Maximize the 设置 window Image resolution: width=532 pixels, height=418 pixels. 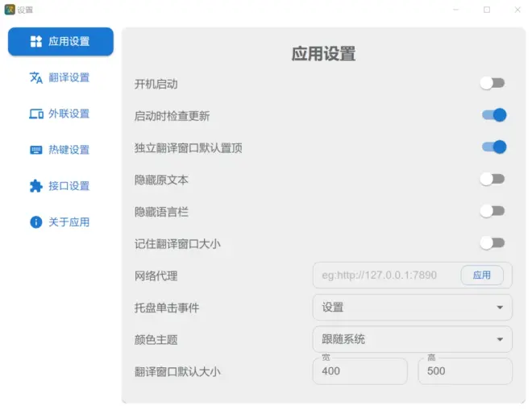(x=487, y=10)
